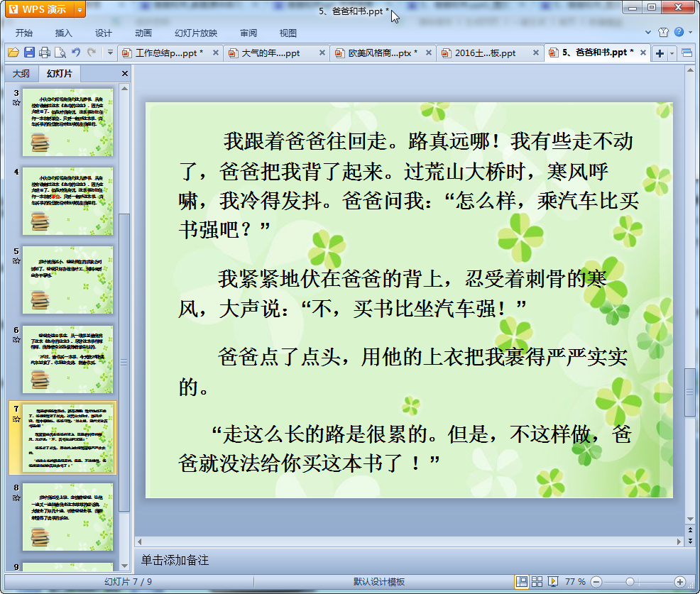Switch to the 大纲 panel tab
Image resolution: width=700 pixels, height=594 pixels.
pyautogui.click(x=21, y=74)
